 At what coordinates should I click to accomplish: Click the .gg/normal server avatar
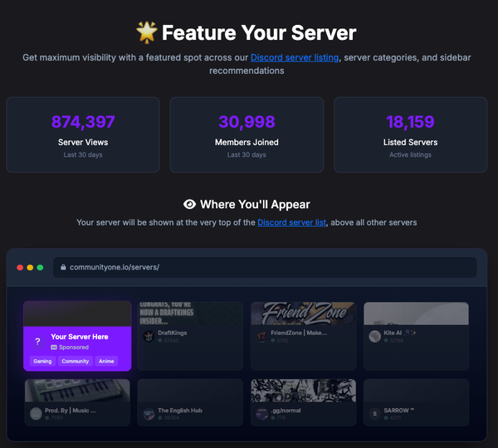click(x=262, y=414)
